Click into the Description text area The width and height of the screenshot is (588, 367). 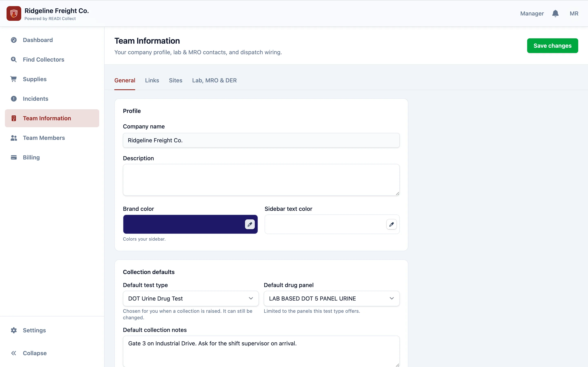(261, 180)
